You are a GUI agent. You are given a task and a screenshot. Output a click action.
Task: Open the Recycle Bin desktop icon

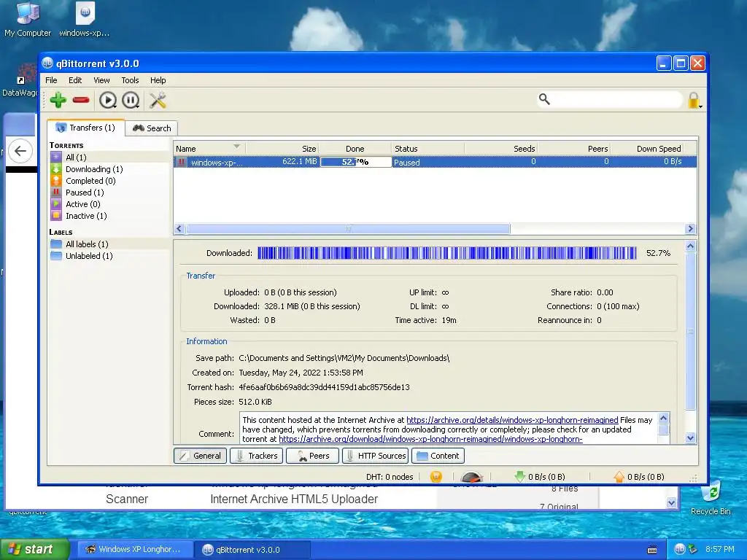pyautogui.click(x=711, y=499)
